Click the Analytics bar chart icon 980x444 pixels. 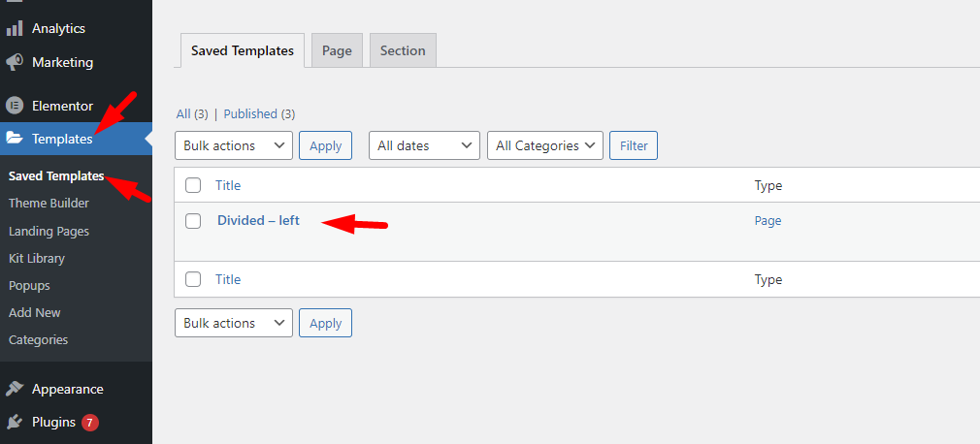click(15, 29)
